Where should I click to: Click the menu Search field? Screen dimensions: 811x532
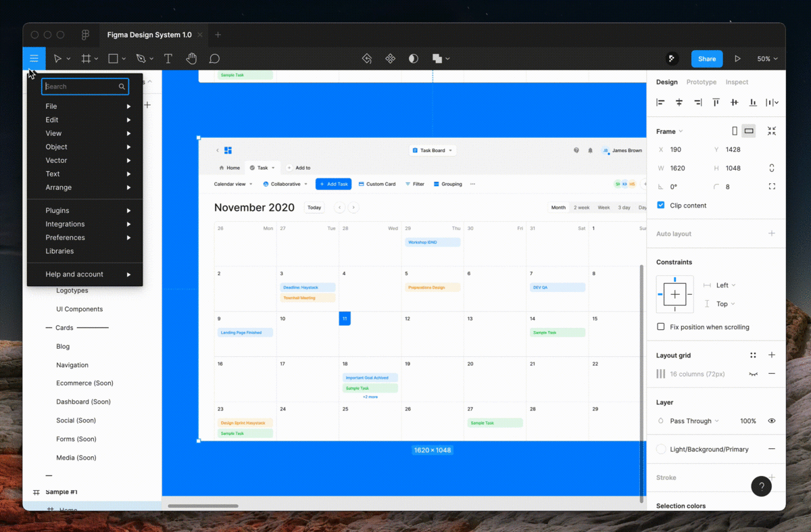85,87
